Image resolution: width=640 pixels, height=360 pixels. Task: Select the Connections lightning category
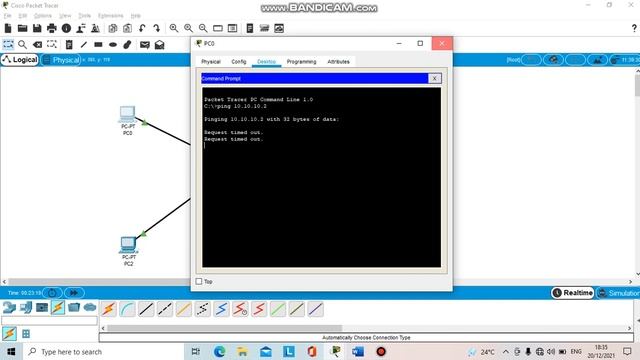pos(58,307)
